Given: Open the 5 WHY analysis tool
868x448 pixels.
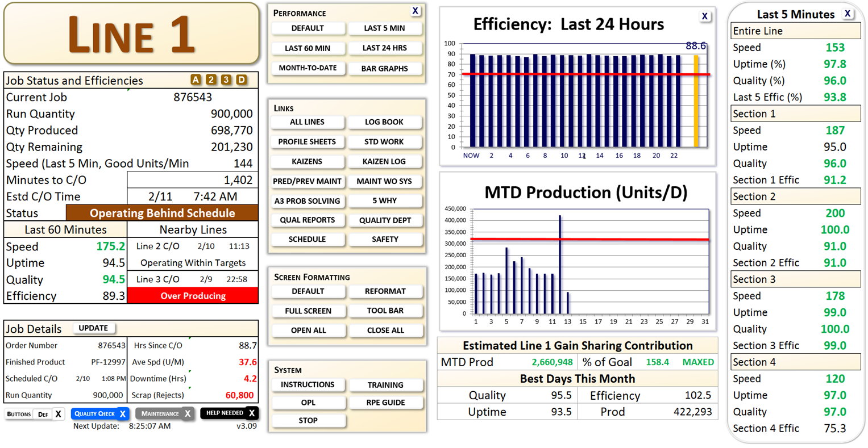Looking at the screenshot, I should click(385, 200).
